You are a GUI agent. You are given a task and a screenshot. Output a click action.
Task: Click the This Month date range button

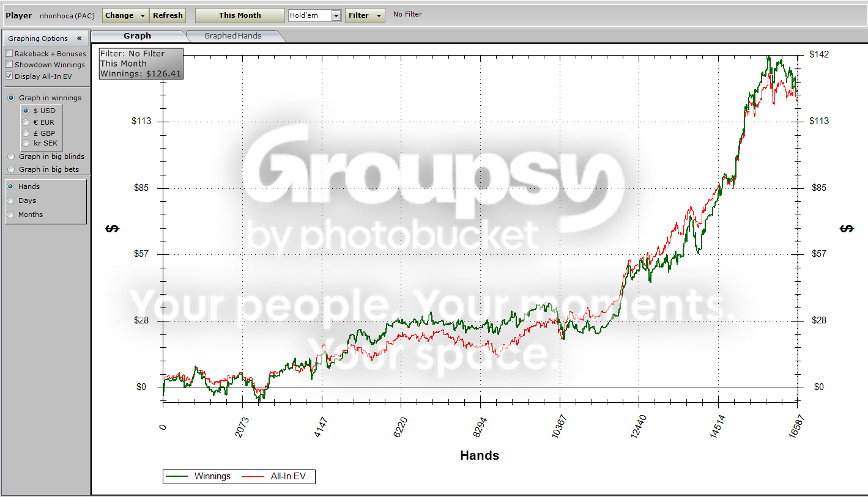(240, 15)
